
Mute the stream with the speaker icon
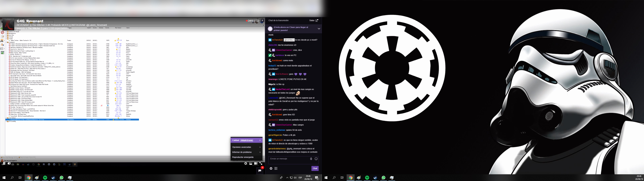coord(9,164)
